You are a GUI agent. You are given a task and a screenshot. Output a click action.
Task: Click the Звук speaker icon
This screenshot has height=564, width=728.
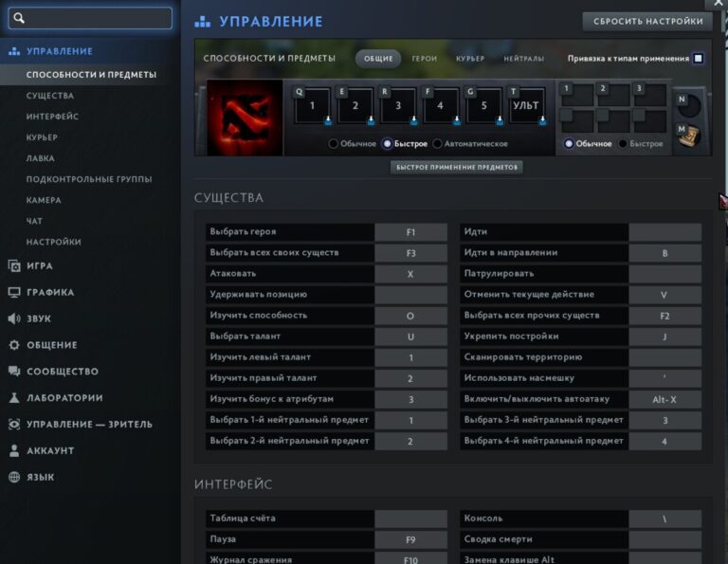click(x=14, y=318)
